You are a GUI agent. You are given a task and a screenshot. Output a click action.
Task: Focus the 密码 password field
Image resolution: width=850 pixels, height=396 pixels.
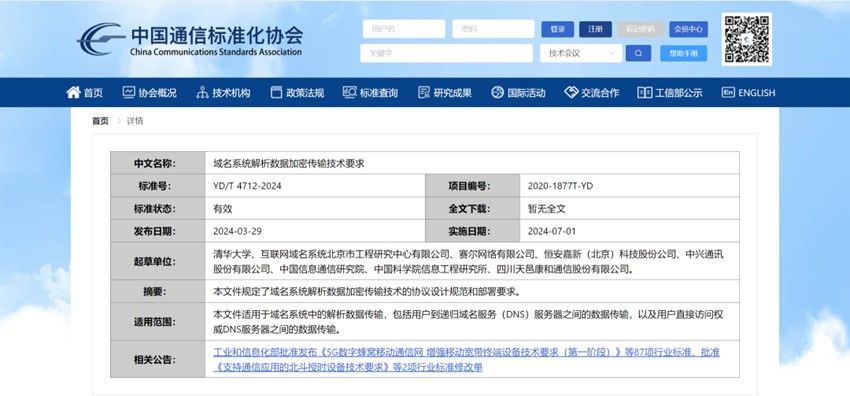(493, 29)
